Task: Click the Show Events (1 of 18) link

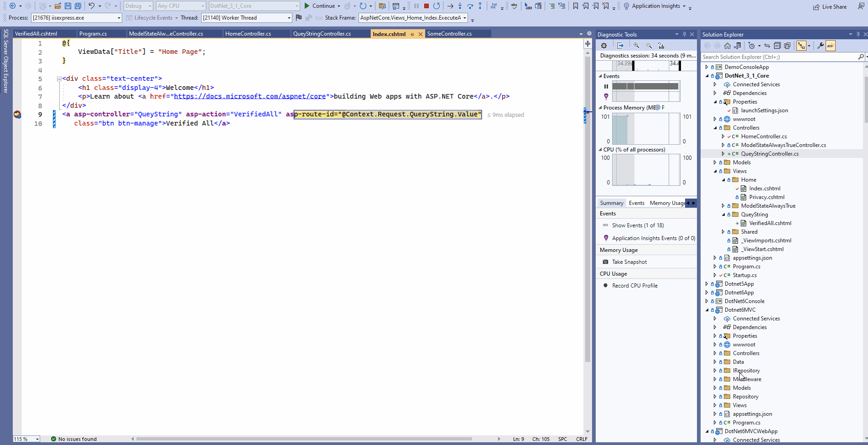Action: (638, 225)
